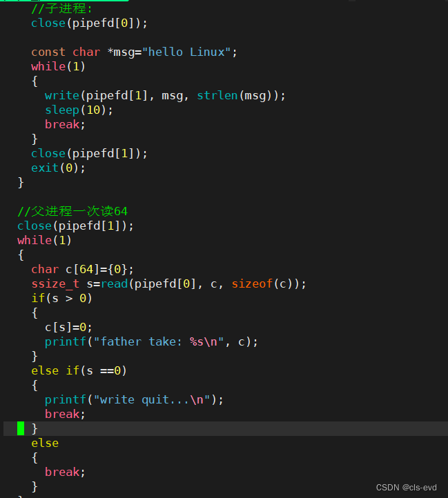
Task: Click the 'if(s > 0)' condition
Action: pos(61,298)
